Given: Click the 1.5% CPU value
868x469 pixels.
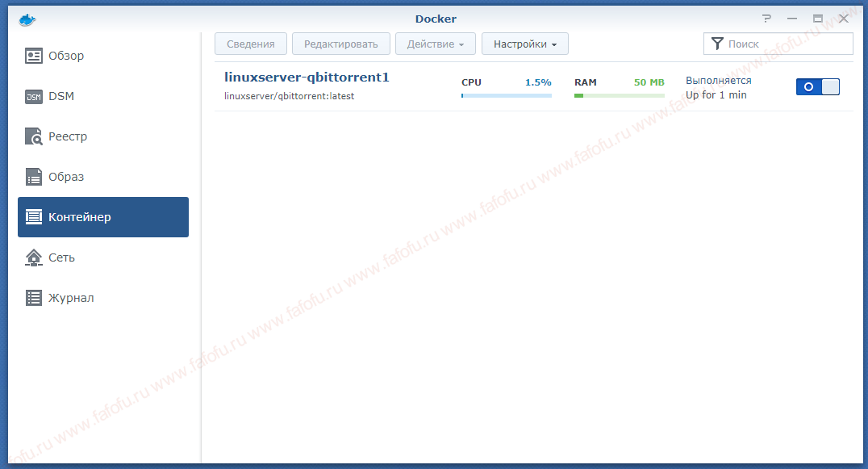Looking at the screenshot, I should coord(538,82).
